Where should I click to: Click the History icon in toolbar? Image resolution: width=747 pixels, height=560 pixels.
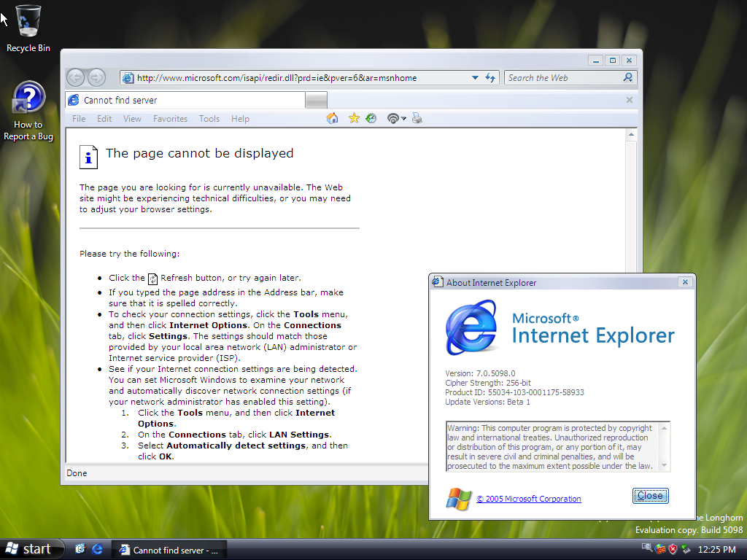pyautogui.click(x=371, y=118)
